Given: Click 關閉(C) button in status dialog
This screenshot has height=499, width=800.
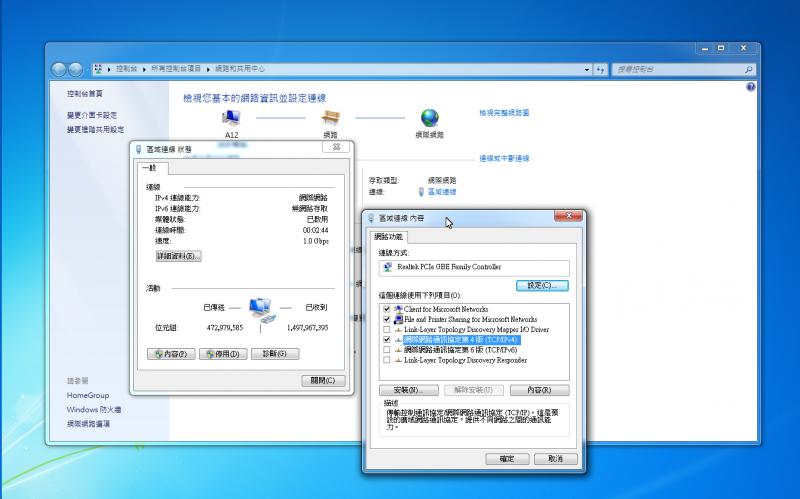Looking at the screenshot, I should click(x=323, y=381).
